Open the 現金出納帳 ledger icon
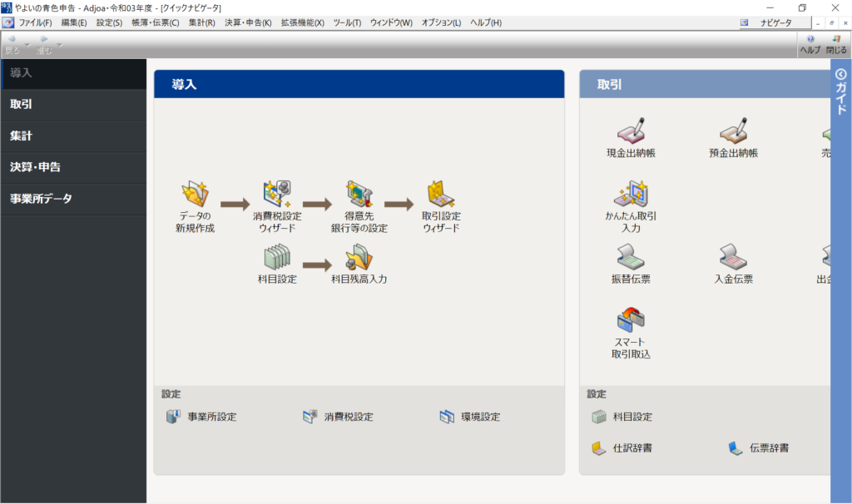Screen dimensions: 852x504 [631, 131]
